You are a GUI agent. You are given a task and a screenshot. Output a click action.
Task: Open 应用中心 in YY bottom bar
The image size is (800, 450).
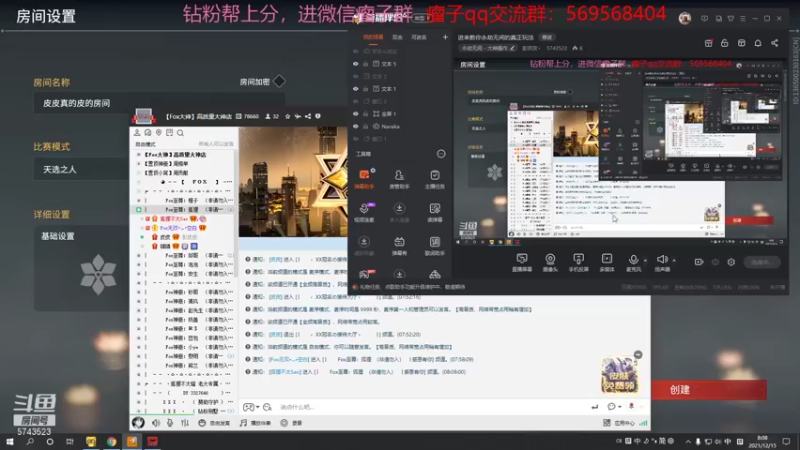click(x=619, y=422)
